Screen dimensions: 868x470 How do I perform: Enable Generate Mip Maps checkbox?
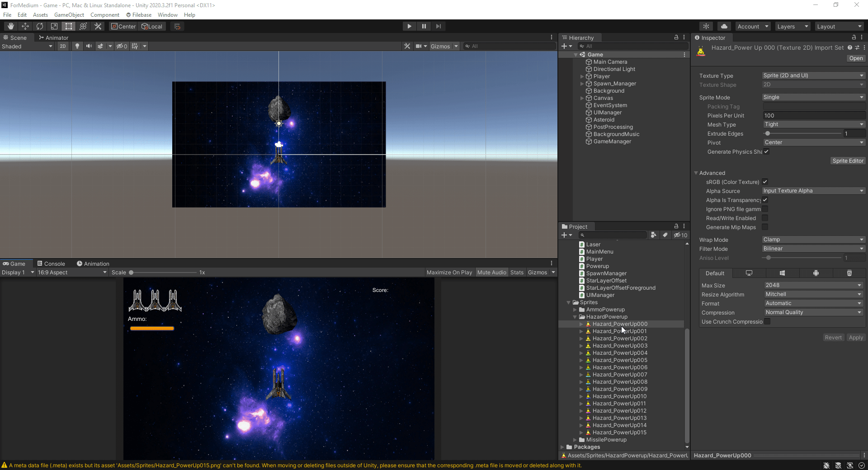pyautogui.click(x=765, y=227)
